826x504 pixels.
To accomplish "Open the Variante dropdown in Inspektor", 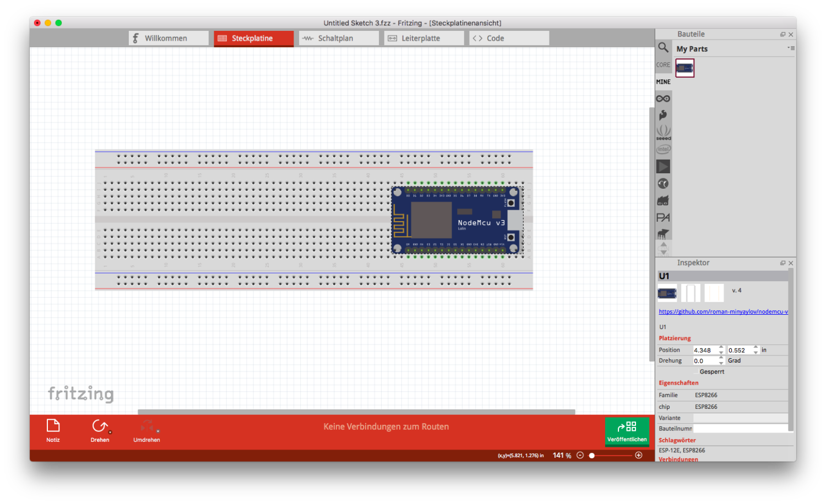I will tap(741, 418).
